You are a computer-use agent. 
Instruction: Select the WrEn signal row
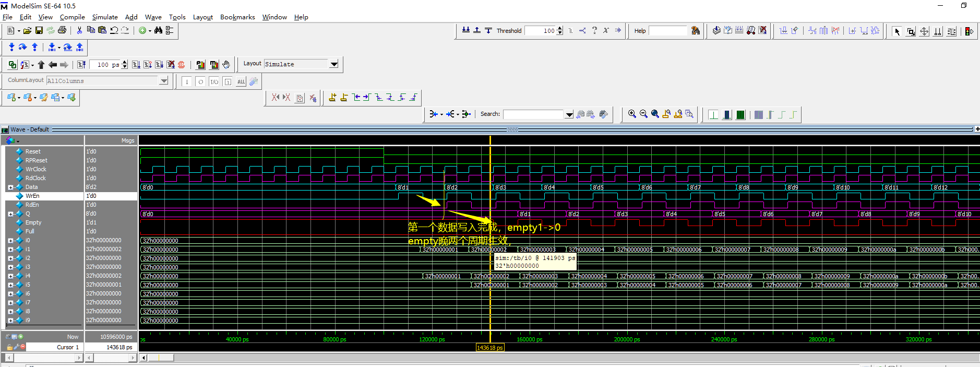pyautogui.click(x=32, y=196)
